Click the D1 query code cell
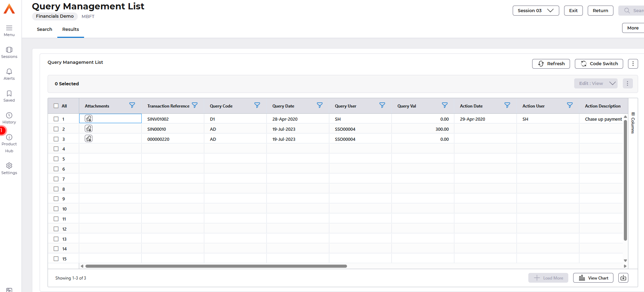Screen dimensions: 644x292 [235, 119]
